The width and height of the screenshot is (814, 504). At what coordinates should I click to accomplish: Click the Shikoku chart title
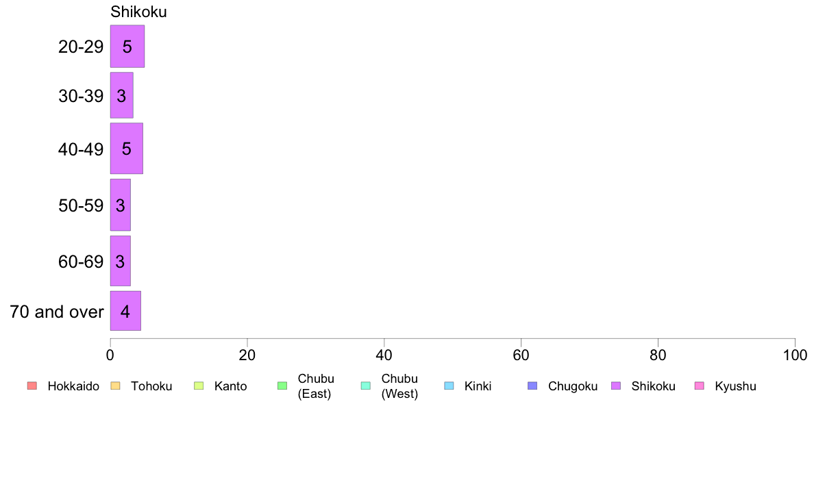click(138, 12)
